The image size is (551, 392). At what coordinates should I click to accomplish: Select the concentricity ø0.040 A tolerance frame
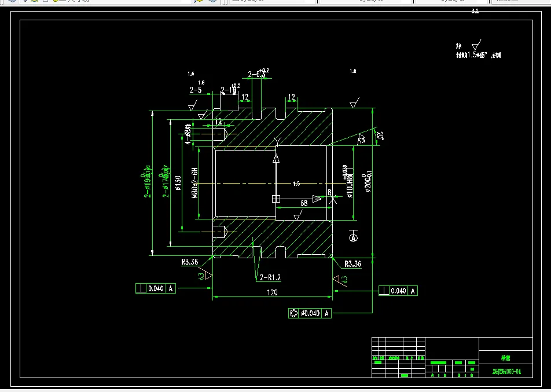point(310,313)
